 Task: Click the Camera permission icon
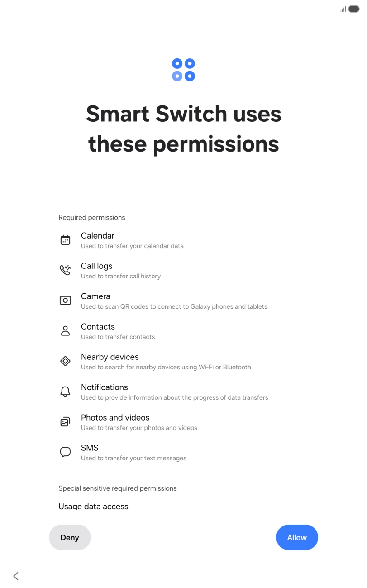66,301
